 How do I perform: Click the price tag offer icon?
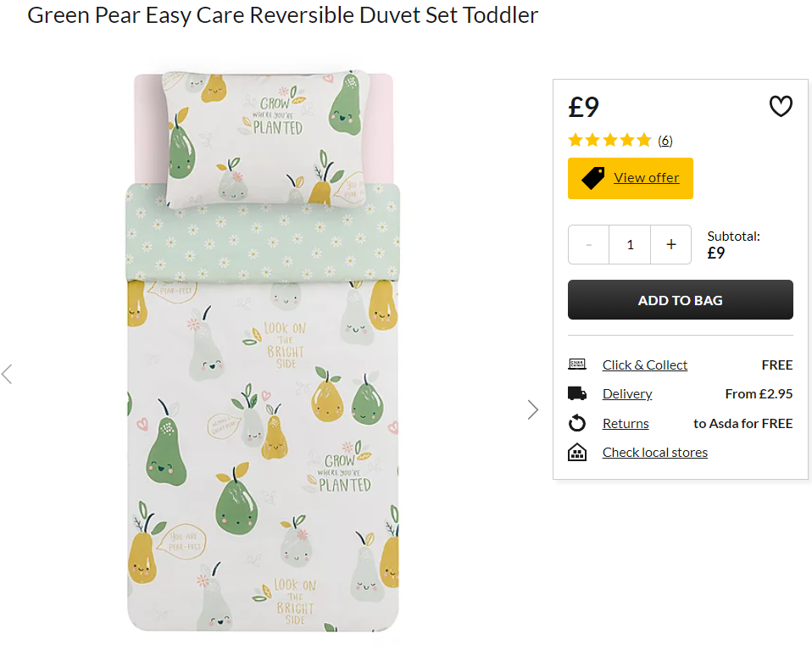pos(593,178)
